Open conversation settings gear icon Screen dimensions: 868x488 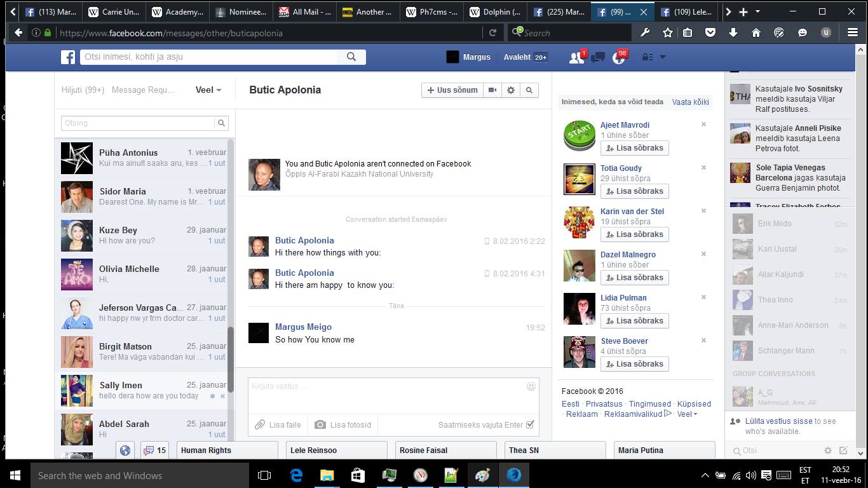click(511, 90)
